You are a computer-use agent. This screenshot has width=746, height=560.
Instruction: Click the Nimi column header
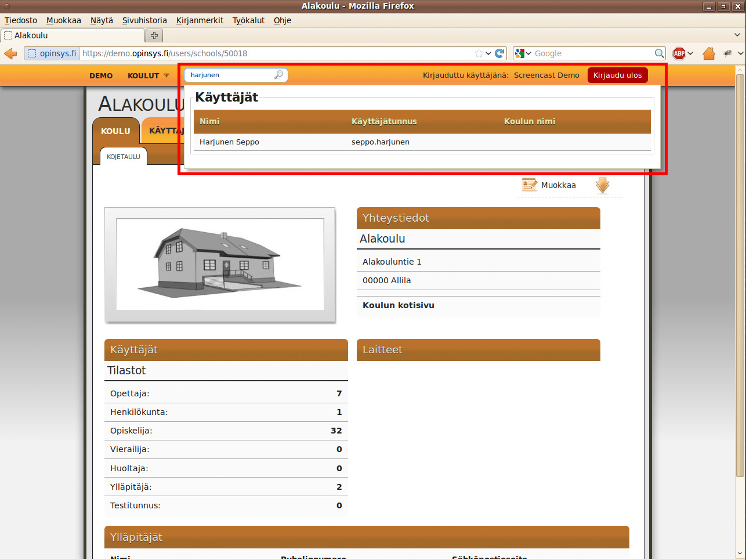(209, 121)
